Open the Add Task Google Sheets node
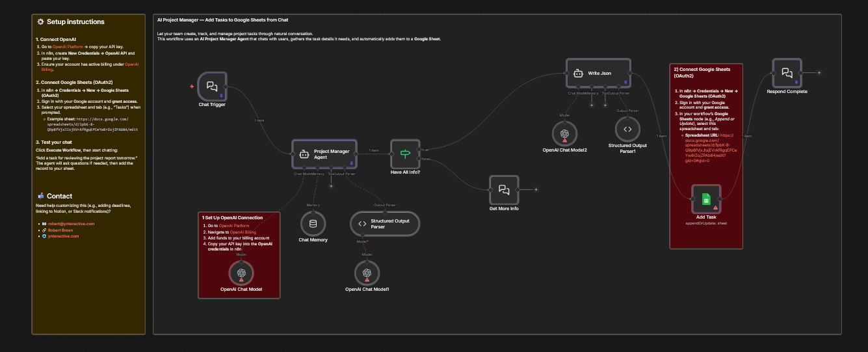The height and width of the screenshot is (352, 868). [706, 202]
